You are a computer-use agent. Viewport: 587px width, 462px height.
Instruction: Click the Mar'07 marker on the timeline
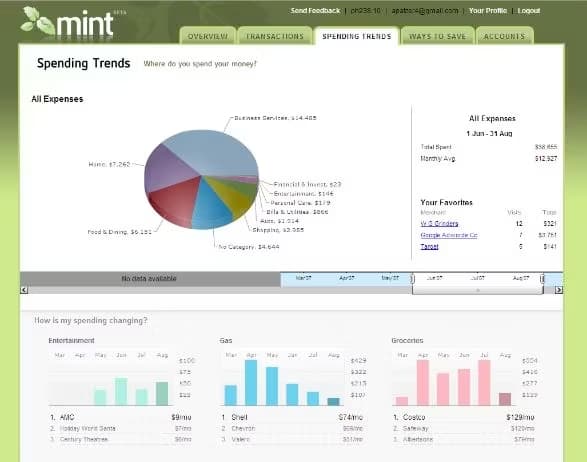click(303, 278)
